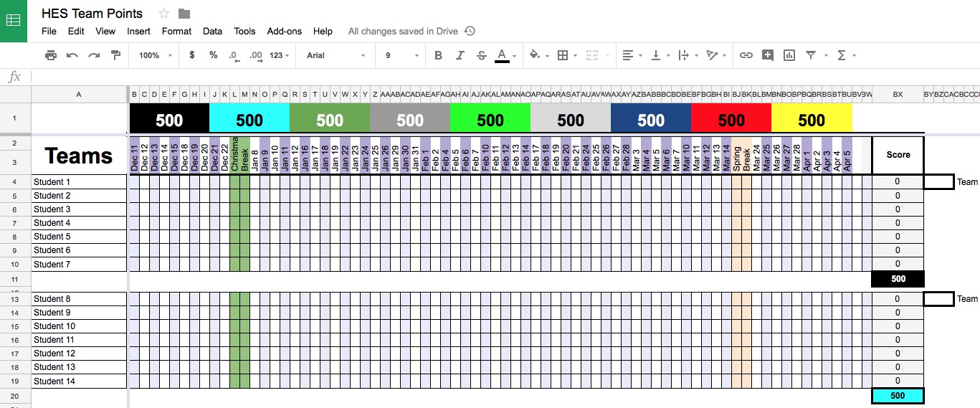Open the Insert menu
Viewport: 980px width, 408px height.
pos(138,32)
